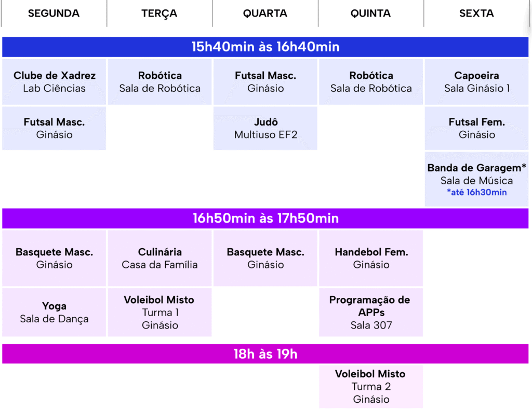
Task: Select the Yoga Sala de Dança card
Action: click(x=54, y=312)
